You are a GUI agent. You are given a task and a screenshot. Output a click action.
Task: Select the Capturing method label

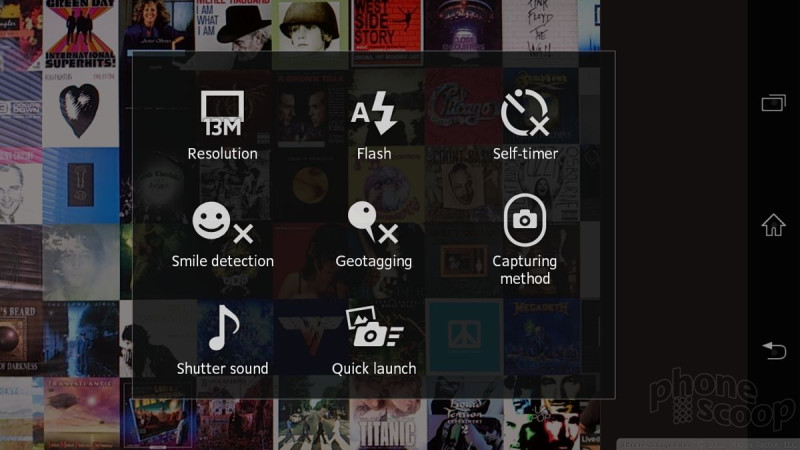[x=524, y=270]
